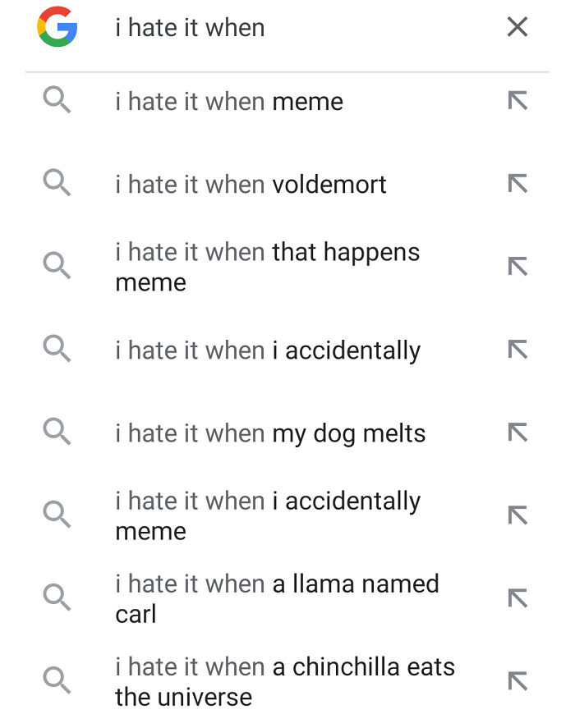Click the magnifier icon beside 'i hate it when voldemort'
This screenshot has width=575, height=728.
point(57,184)
